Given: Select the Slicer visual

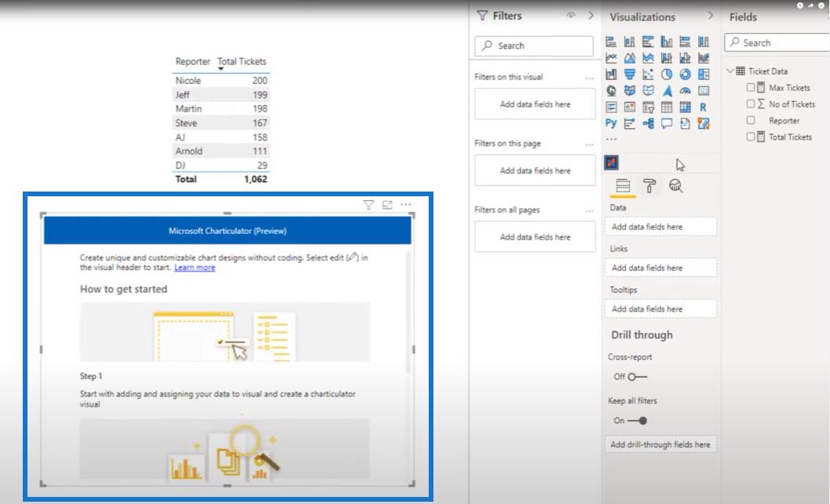Looking at the screenshot, I should pyautogui.click(x=648, y=108).
